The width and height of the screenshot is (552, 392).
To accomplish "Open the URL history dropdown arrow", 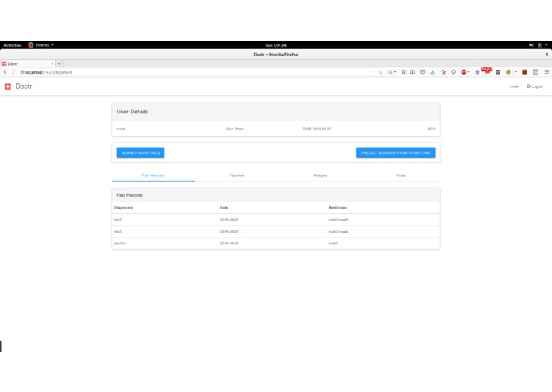I will [376, 72].
